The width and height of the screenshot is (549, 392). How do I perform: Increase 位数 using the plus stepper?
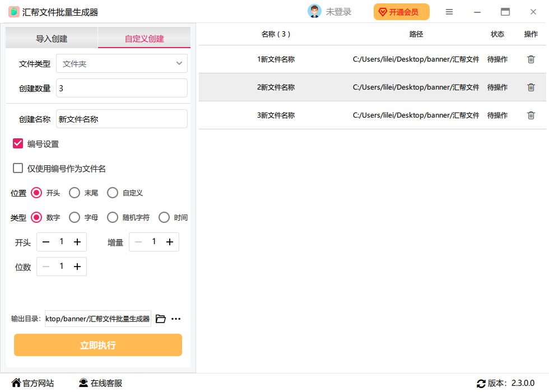(78, 266)
